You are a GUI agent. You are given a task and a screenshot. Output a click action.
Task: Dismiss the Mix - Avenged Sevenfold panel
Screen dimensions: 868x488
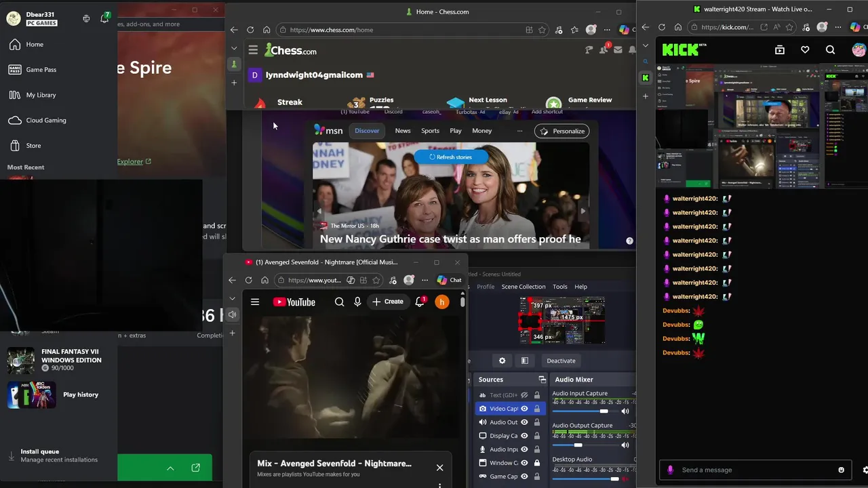pyautogui.click(x=439, y=468)
